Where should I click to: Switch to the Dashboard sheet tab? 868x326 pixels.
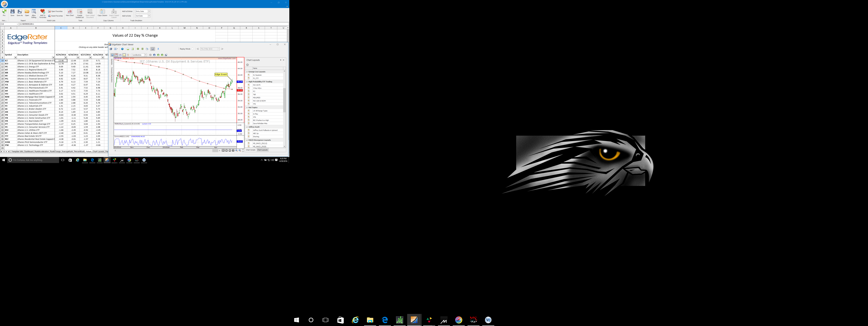pos(29,152)
